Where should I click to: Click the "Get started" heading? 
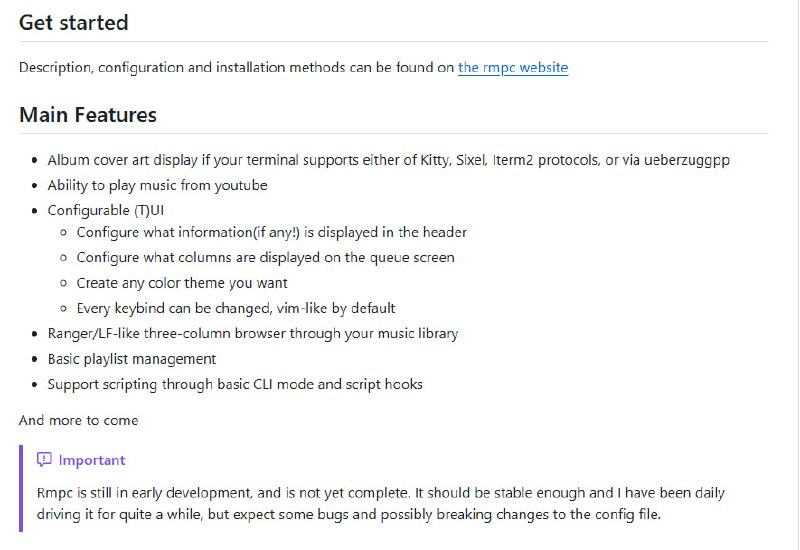click(x=74, y=22)
